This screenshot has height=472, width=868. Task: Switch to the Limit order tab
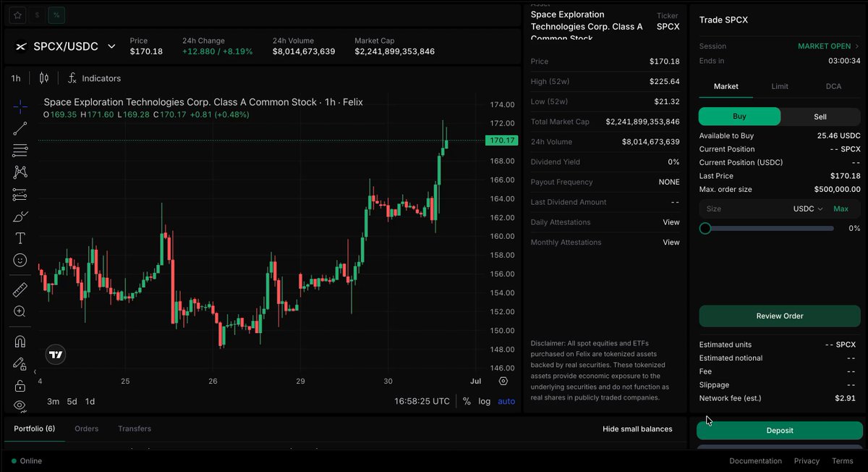(780, 86)
